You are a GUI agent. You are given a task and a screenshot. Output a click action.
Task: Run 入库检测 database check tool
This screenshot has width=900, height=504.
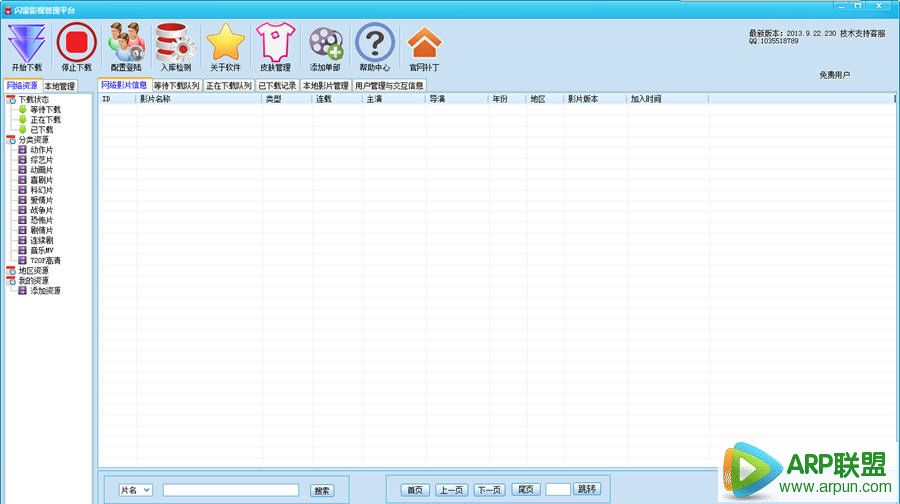tap(176, 44)
